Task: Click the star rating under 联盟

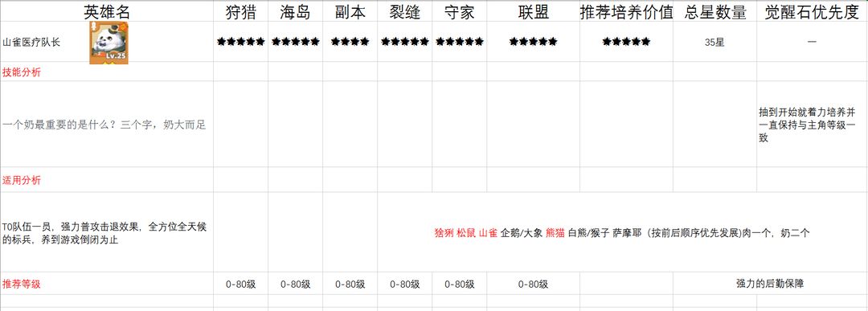Action: [x=533, y=42]
